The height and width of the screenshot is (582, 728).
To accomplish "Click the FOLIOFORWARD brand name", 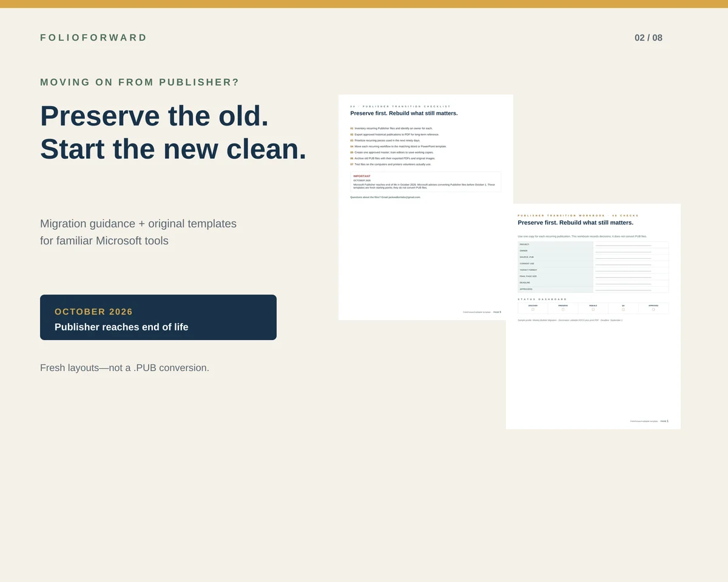I will 93,38.
